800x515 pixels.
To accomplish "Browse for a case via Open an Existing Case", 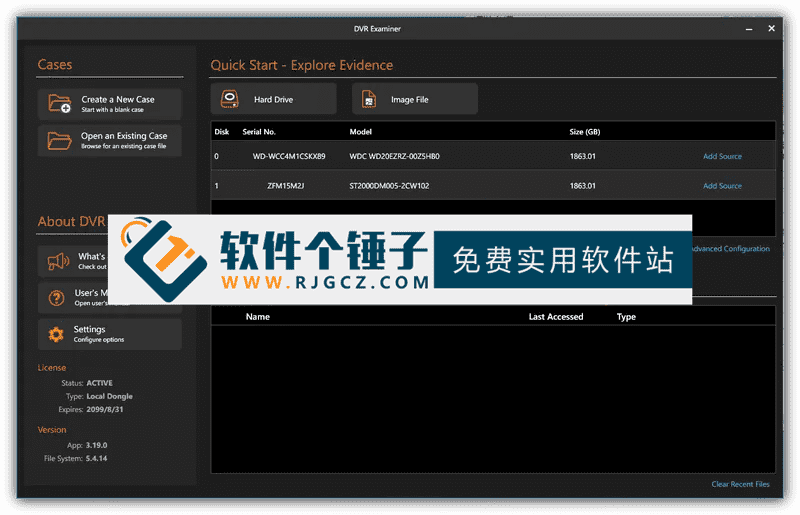I will [110, 140].
